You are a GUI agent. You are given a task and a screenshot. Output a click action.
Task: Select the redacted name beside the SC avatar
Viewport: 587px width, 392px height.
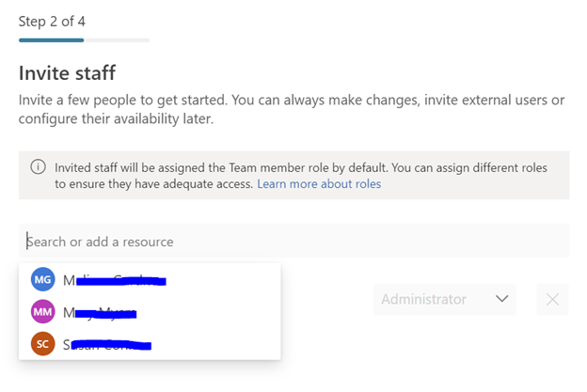[106, 344]
